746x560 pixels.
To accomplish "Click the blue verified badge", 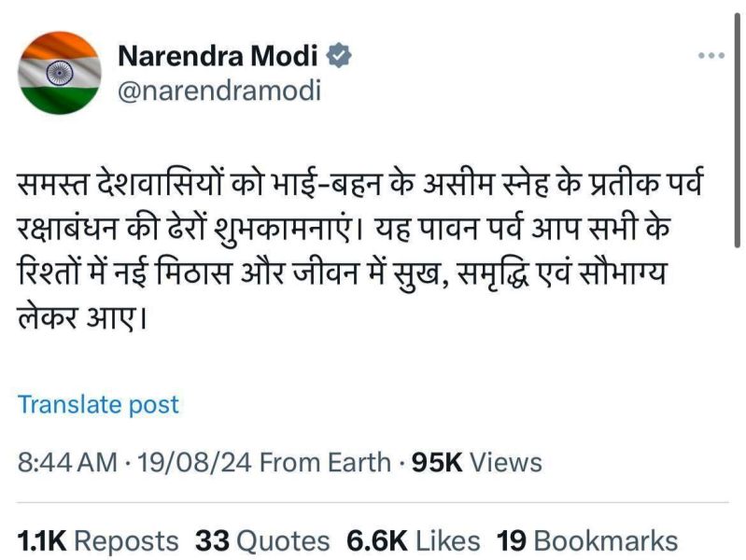I will 342,56.
